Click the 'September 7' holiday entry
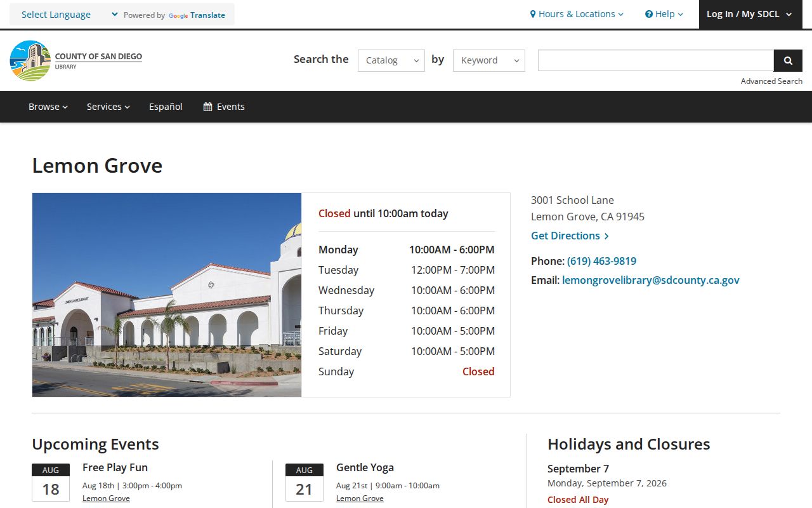The image size is (812, 508). click(578, 469)
